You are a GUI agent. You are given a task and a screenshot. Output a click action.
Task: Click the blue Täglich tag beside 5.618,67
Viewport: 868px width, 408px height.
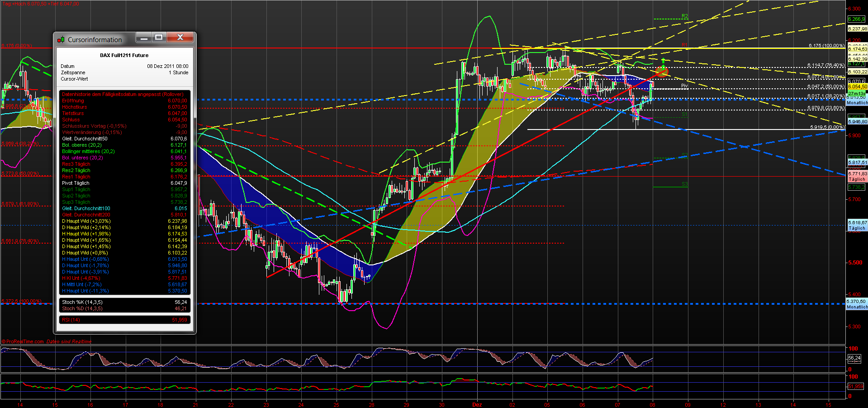click(x=856, y=228)
